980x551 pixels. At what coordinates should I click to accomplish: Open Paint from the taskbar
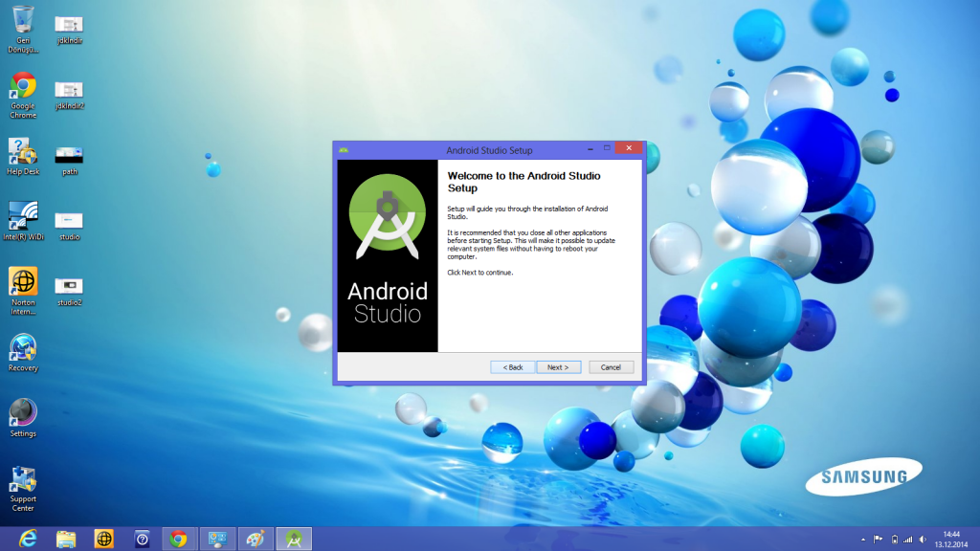[256, 539]
